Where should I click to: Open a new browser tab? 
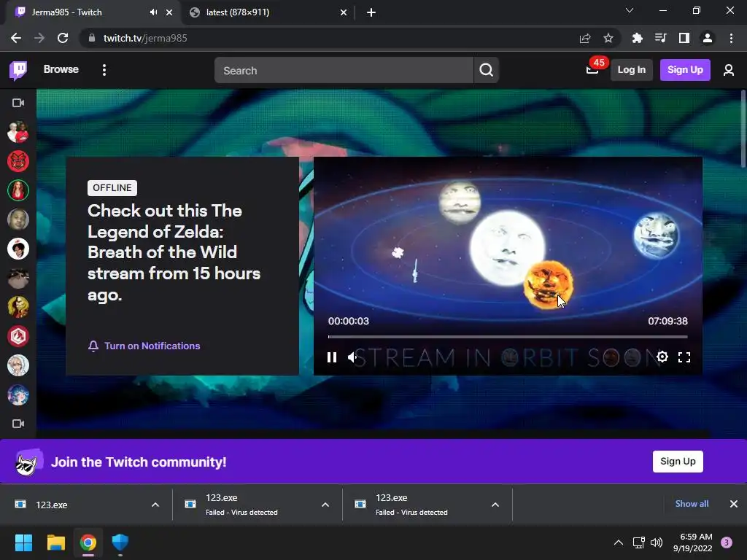pyautogui.click(x=371, y=13)
